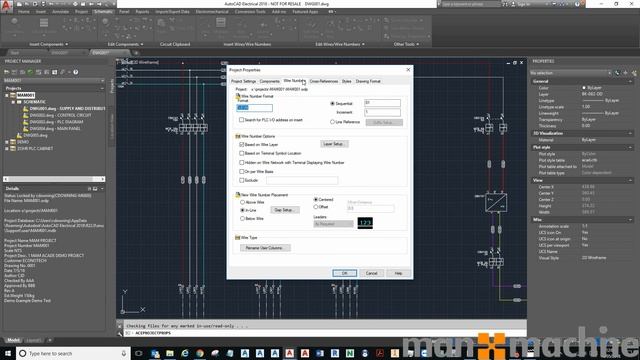Screen dimensions: 640x360
Task: Toggle the On per Wire Basis checkbox
Action: click(242, 171)
